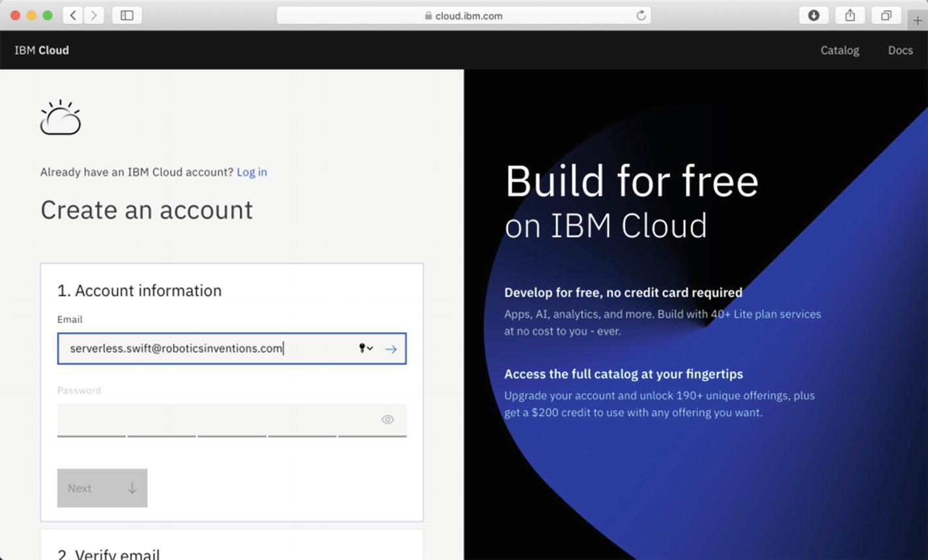Image resolution: width=928 pixels, height=560 pixels.
Task: Open a new tab with plus button
Action: point(918,20)
